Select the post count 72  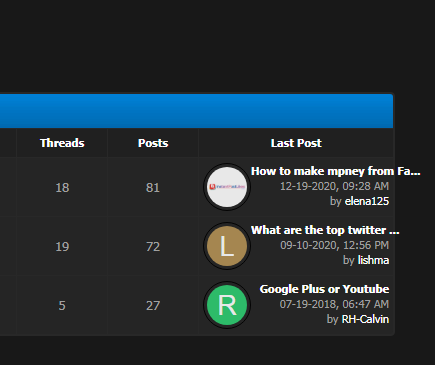pos(153,247)
